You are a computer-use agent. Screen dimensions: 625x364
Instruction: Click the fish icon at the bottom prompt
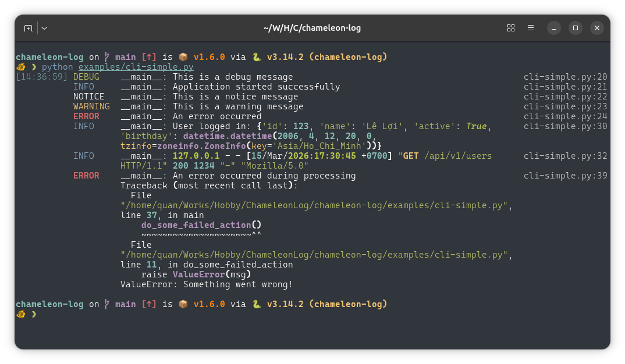[21, 314]
